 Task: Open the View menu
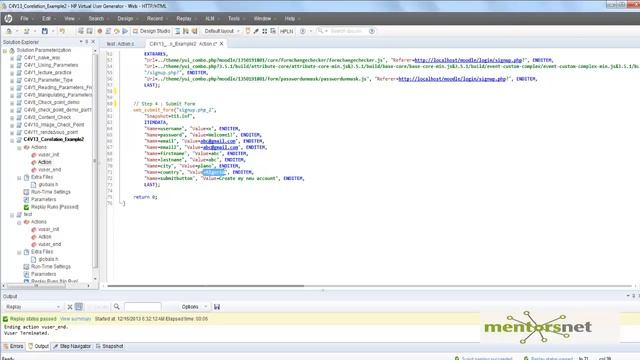69,18
